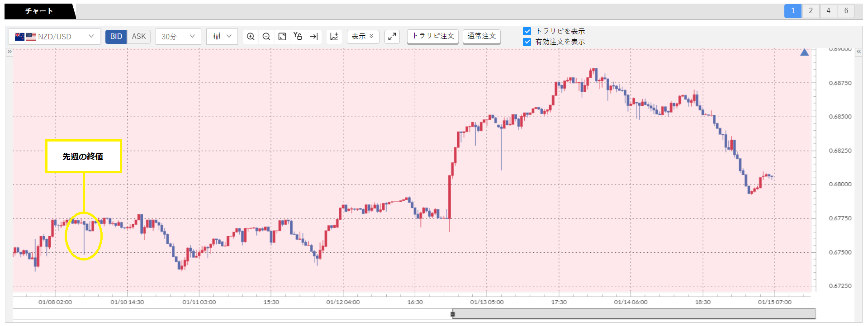
Task: Click the 0.68750 price axis label
Action: [x=840, y=83]
